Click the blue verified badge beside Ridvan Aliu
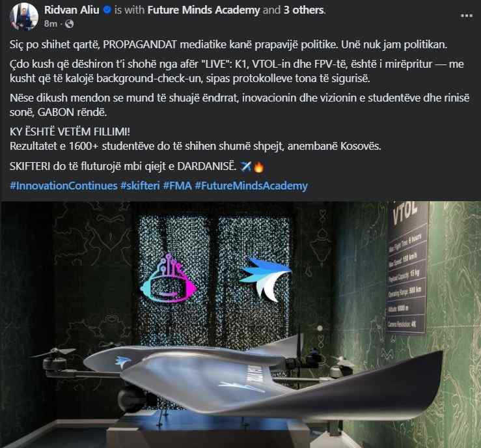Screen dimensions: 481x448 point(107,10)
